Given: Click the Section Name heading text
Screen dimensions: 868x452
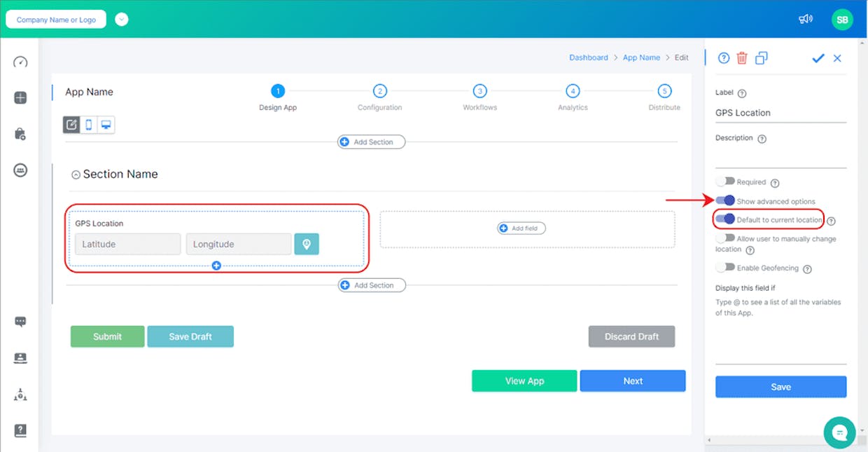Looking at the screenshot, I should click(120, 174).
